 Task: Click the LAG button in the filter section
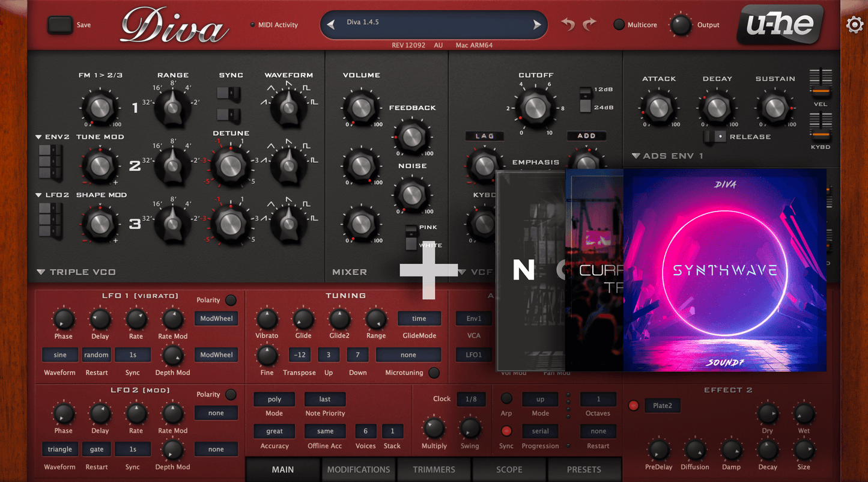click(x=484, y=136)
